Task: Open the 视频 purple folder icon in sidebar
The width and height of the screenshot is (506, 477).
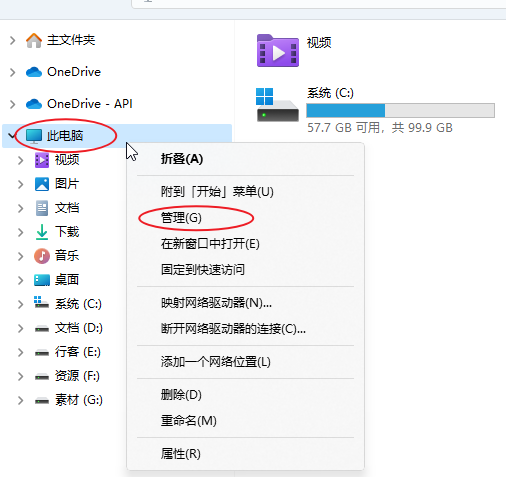Action: [42, 160]
